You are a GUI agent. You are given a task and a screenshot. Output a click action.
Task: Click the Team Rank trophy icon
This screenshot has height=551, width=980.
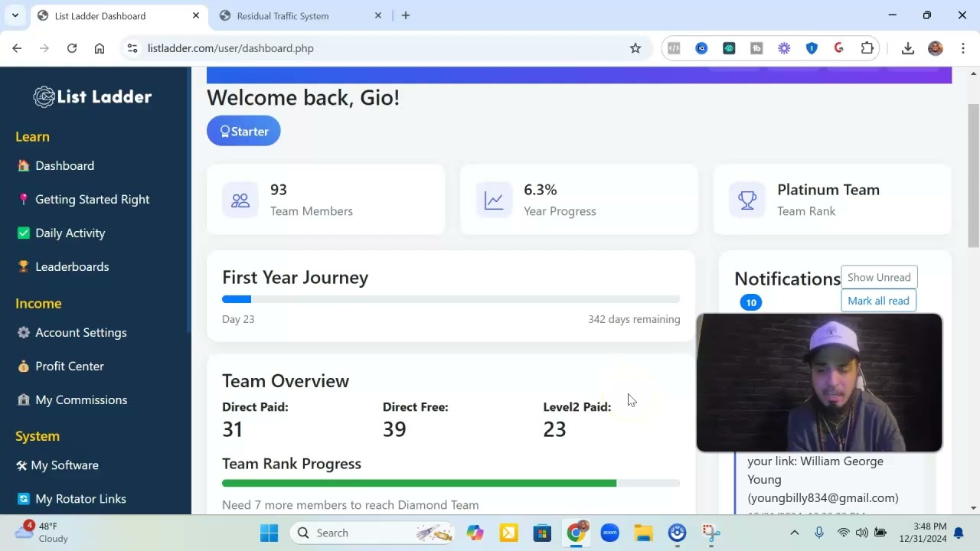pyautogui.click(x=747, y=201)
